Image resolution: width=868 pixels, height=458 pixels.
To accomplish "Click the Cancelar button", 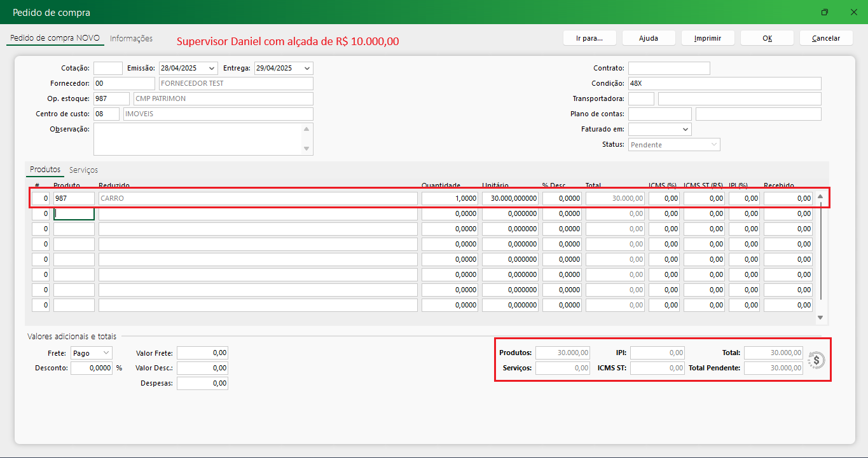I will [826, 38].
